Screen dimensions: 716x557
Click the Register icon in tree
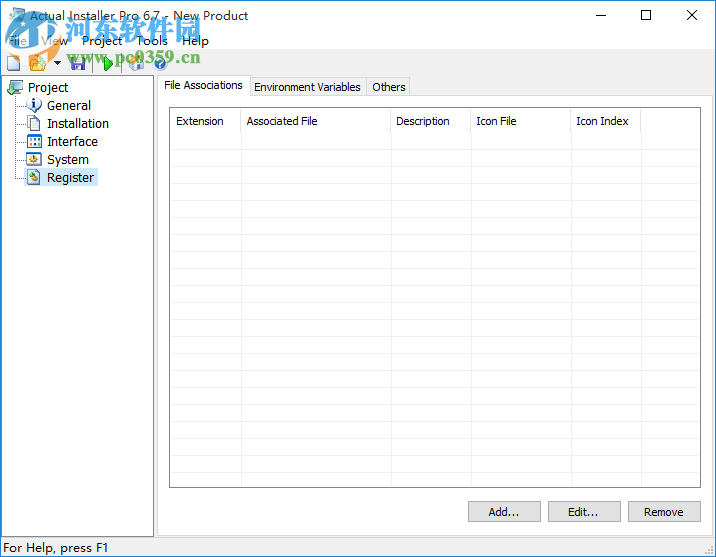pos(34,177)
